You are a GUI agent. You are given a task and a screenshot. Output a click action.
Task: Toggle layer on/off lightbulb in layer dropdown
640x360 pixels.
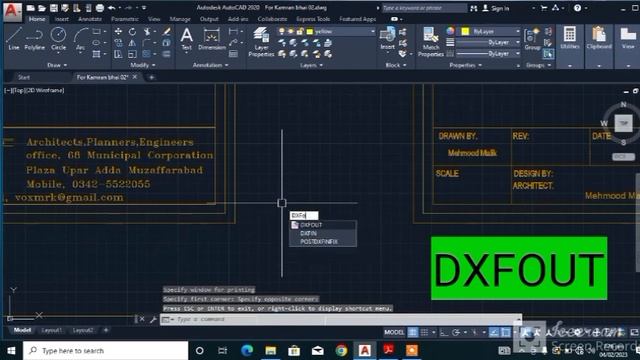(x=281, y=31)
